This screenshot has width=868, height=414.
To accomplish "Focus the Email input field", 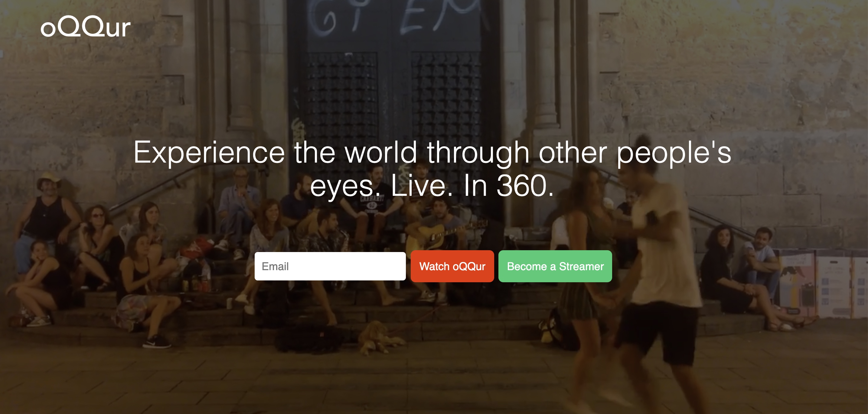I will (330, 266).
